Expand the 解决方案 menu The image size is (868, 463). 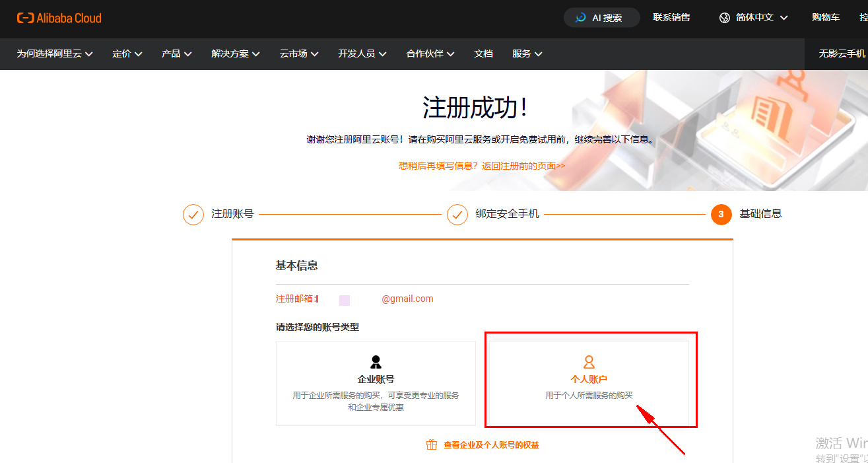tap(236, 53)
